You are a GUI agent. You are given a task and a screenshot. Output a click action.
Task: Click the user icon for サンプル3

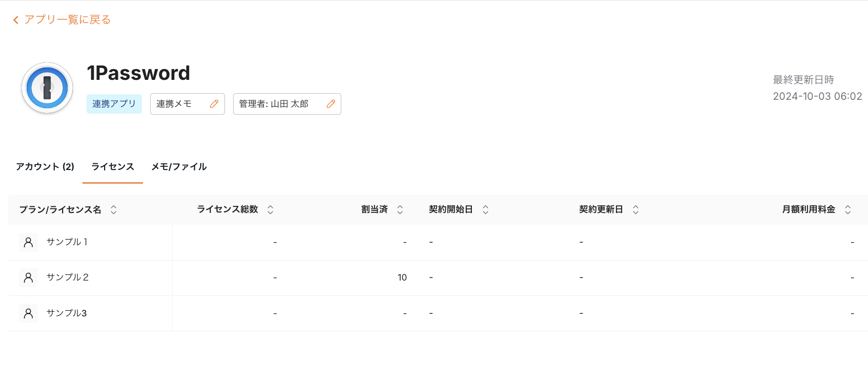(x=29, y=313)
